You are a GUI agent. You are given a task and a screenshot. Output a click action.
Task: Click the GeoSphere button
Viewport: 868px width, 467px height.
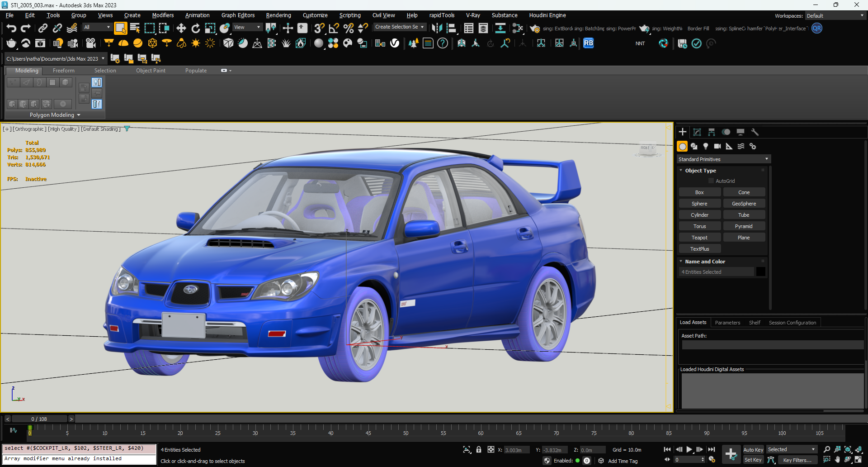pyautogui.click(x=744, y=204)
